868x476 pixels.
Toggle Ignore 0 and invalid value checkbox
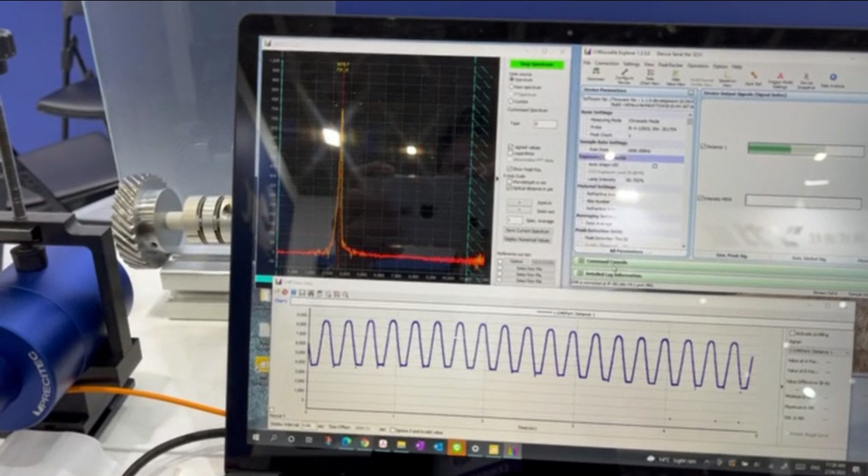[393, 430]
